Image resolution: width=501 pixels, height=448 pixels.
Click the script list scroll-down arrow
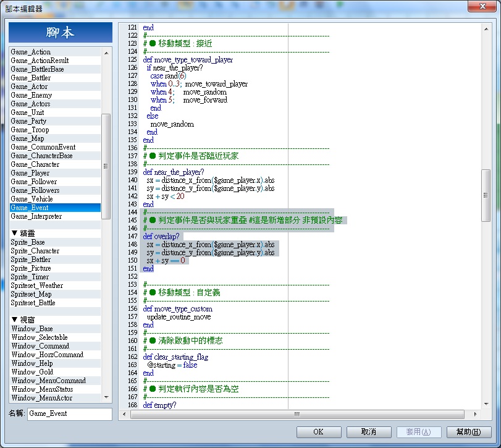click(x=106, y=397)
